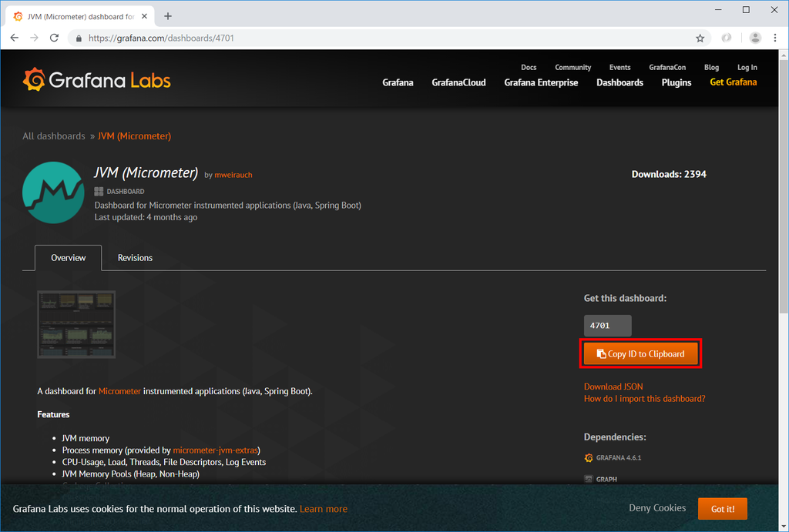This screenshot has width=789, height=532.
Task: Bookmark the page with star icon
Action: pyautogui.click(x=700, y=38)
